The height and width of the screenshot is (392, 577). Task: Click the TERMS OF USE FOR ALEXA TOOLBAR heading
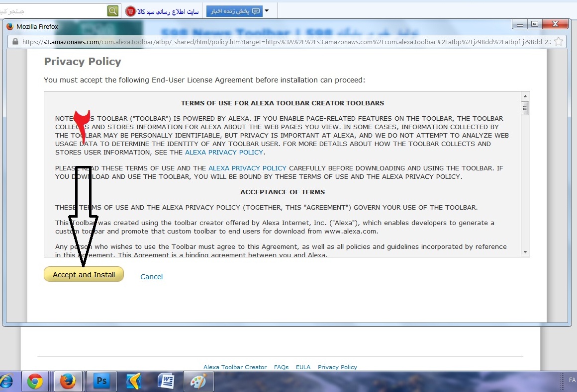282,103
